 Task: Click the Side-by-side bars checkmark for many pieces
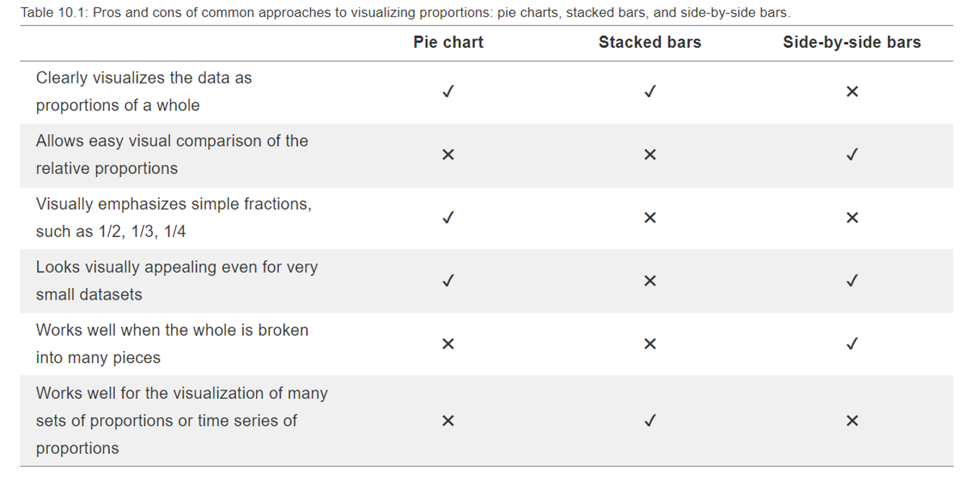(852, 344)
